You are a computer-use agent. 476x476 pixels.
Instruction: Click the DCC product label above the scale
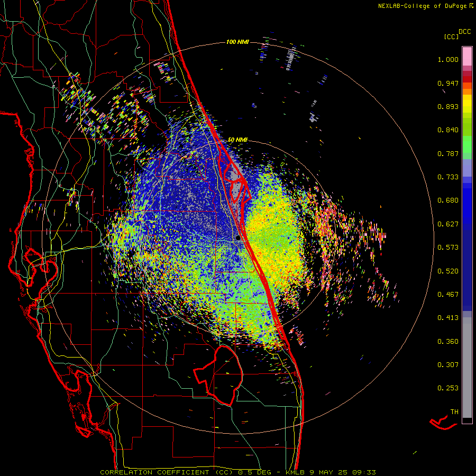point(465,32)
